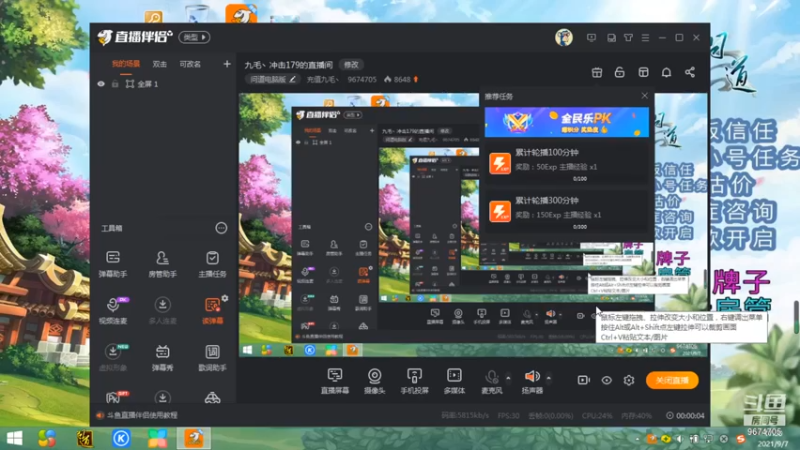Open the 弹幕秀 tool

(x=162, y=357)
